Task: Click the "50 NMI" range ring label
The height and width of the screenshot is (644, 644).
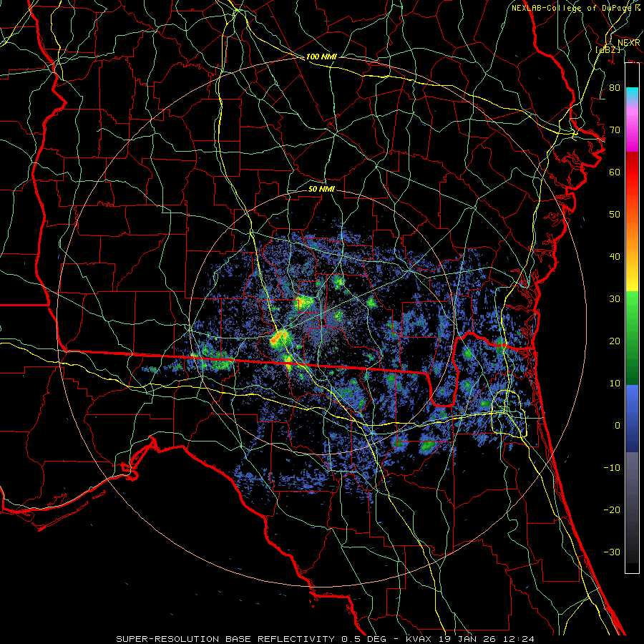Action: 321,189
